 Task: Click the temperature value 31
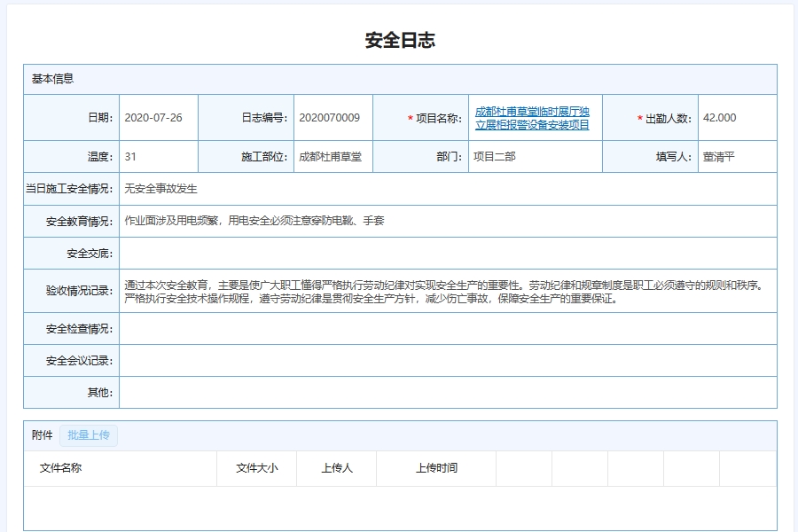coord(130,157)
